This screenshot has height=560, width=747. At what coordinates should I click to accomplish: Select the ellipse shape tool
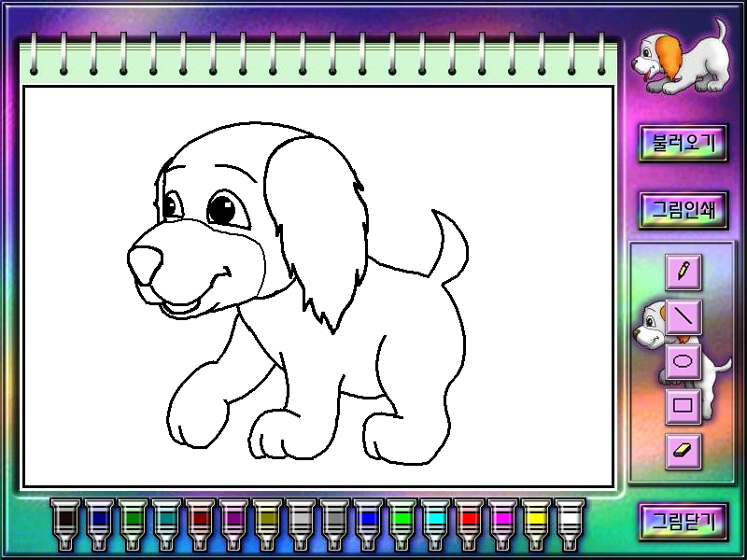click(x=684, y=361)
